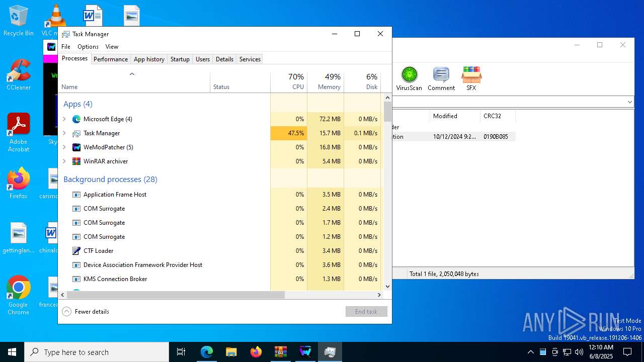This screenshot has height=362, width=644.
Task: Show hidden system tray icons
Action: click(x=531, y=352)
